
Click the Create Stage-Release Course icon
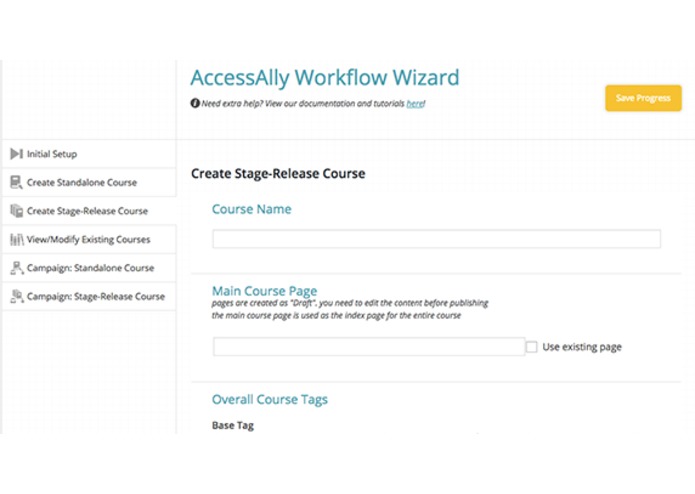16,211
